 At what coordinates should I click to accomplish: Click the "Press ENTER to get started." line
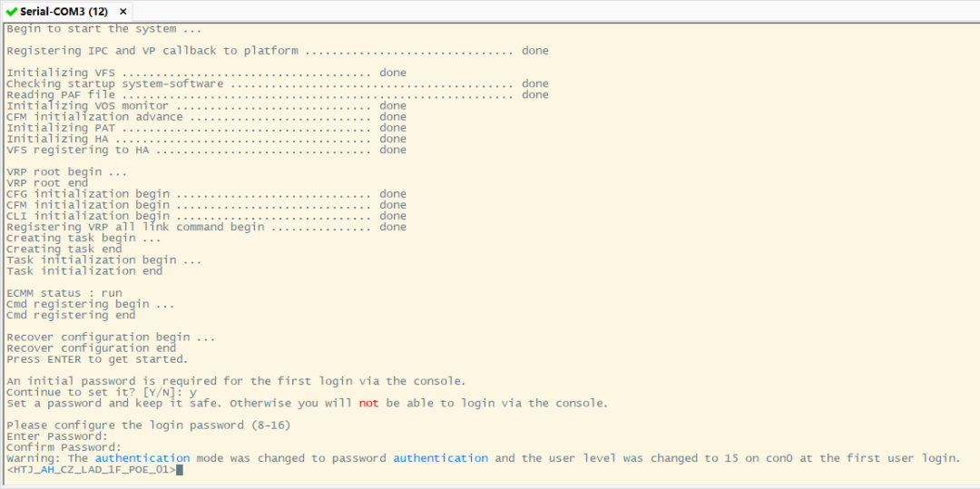coord(97,359)
